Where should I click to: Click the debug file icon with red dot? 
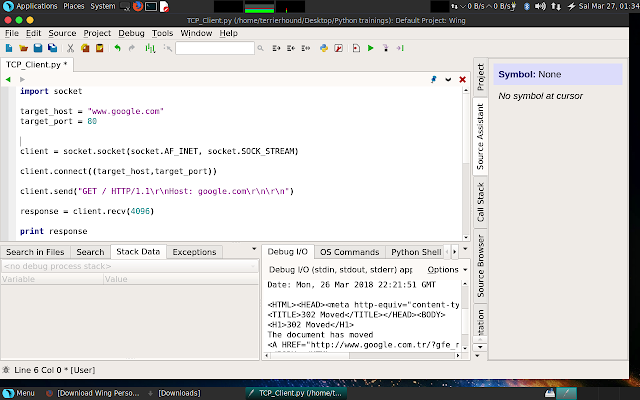coord(356,48)
